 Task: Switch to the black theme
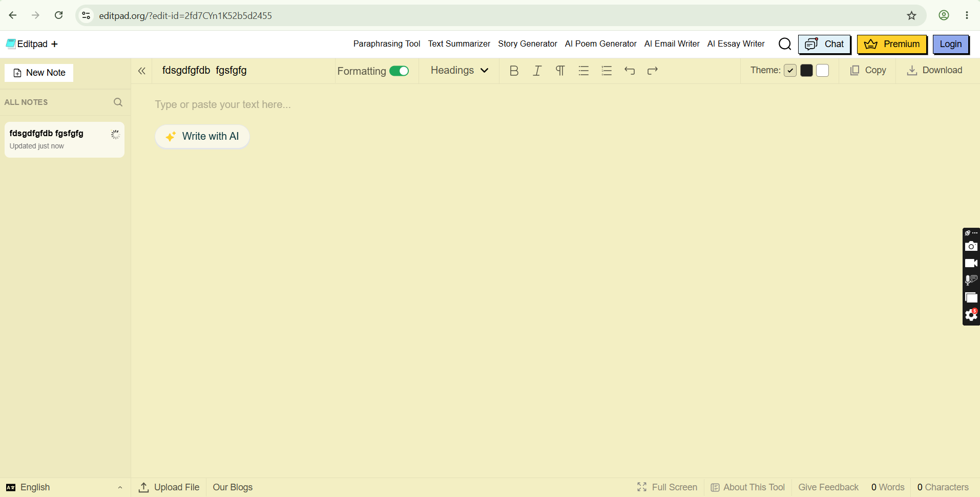tap(806, 71)
